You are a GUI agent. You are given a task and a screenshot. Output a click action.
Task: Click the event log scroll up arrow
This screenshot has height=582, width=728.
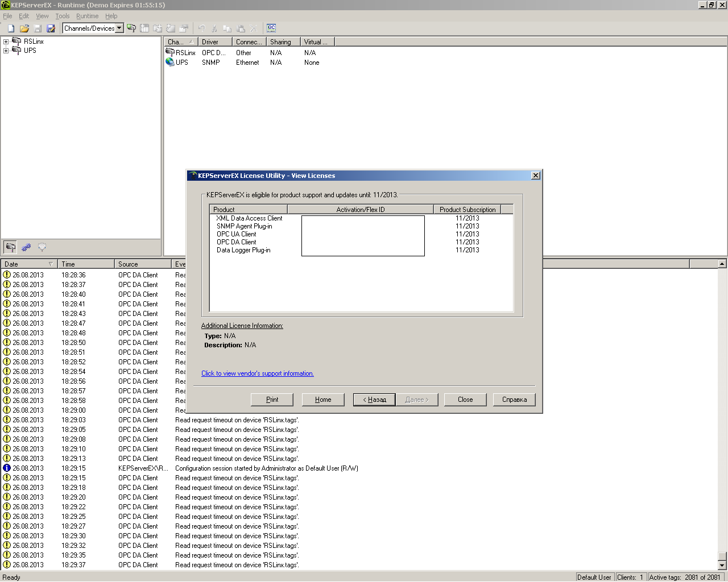(722, 264)
